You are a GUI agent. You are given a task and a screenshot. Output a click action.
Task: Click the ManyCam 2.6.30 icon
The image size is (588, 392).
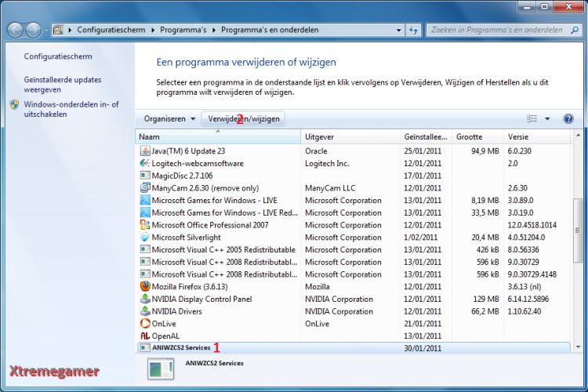click(145, 188)
